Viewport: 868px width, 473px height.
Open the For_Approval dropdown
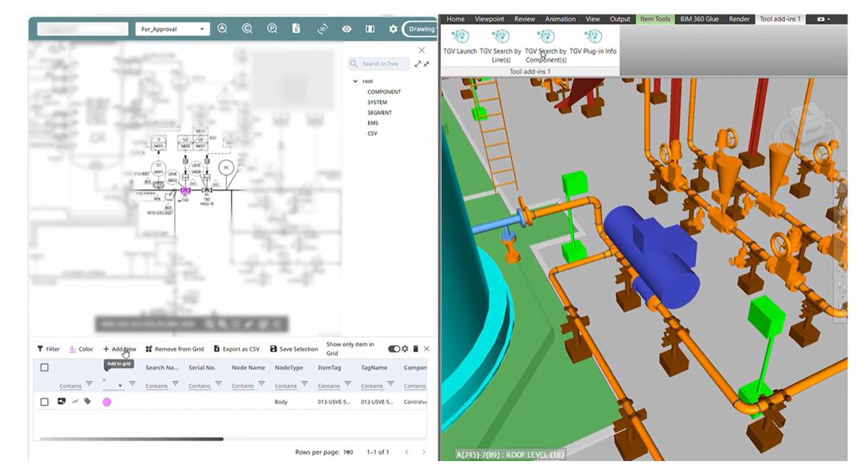tap(172, 29)
